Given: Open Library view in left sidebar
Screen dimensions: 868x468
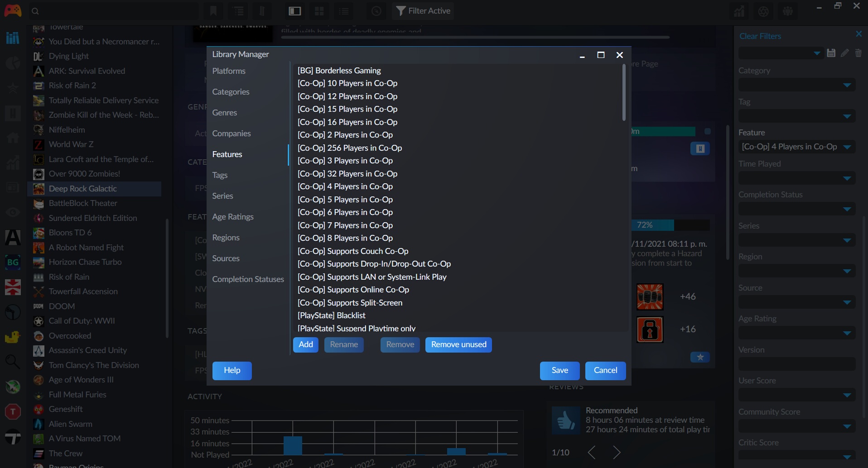Looking at the screenshot, I should pyautogui.click(x=13, y=38).
